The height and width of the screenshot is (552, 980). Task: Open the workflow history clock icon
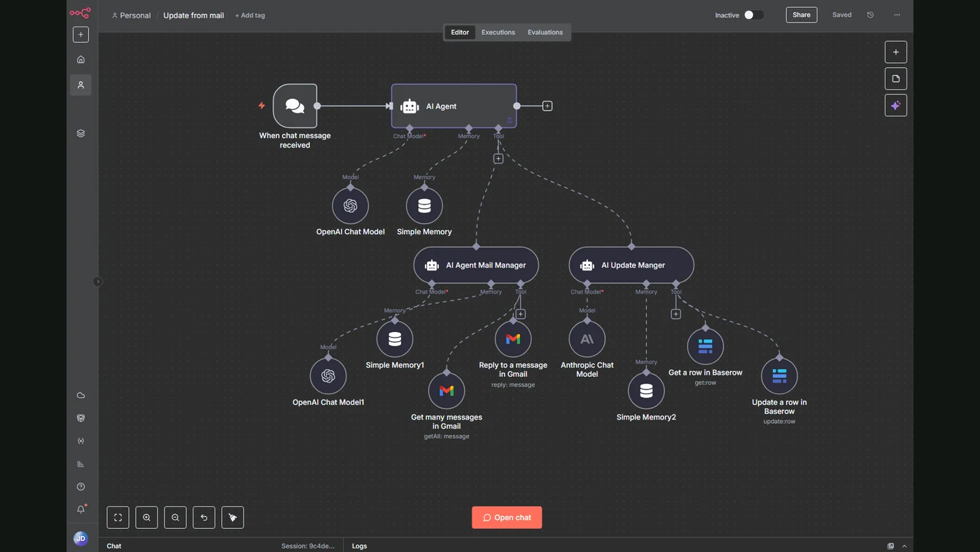[x=870, y=15]
